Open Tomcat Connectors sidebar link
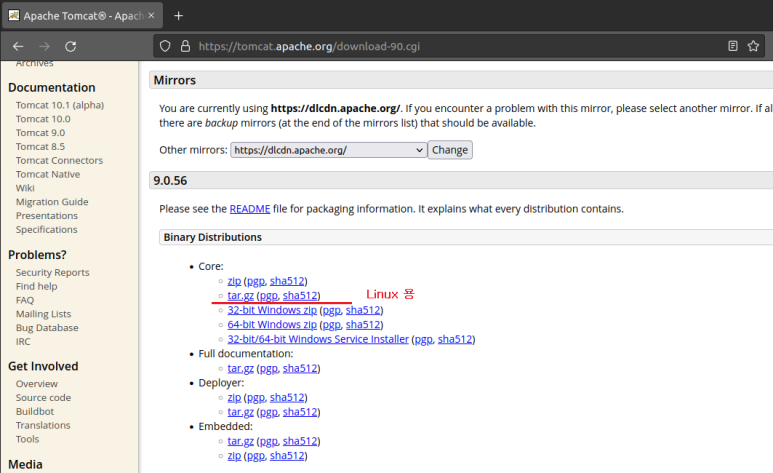This screenshot has width=773, height=473. click(x=59, y=160)
